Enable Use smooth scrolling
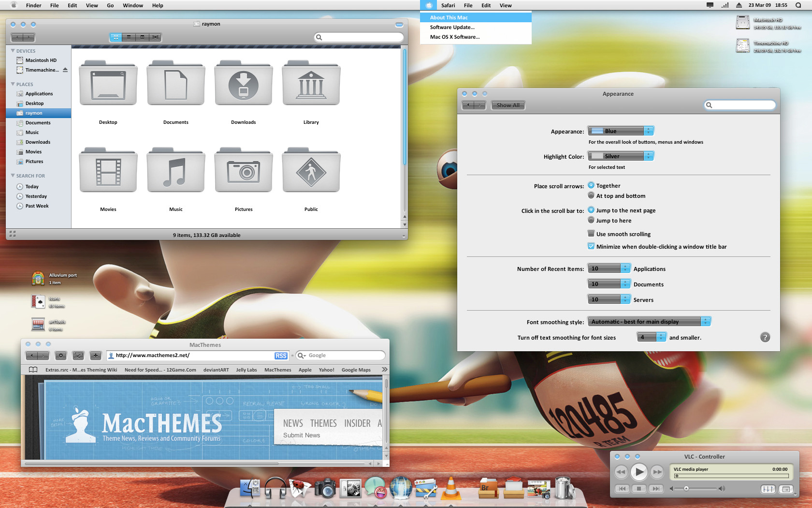This screenshot has height=508, width=812. 591,234
